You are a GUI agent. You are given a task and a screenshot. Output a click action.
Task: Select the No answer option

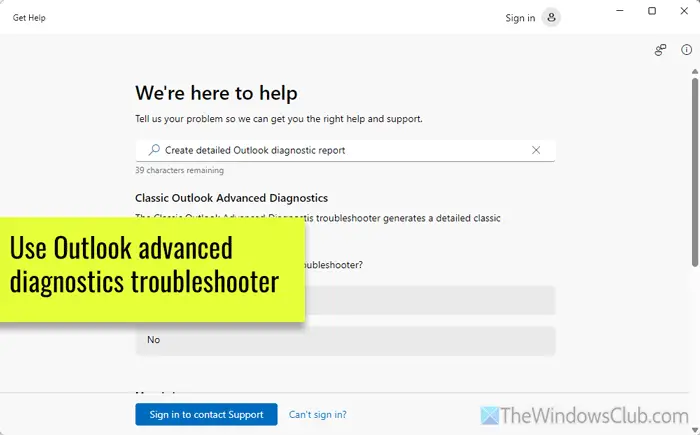click(x=345, y=340)
